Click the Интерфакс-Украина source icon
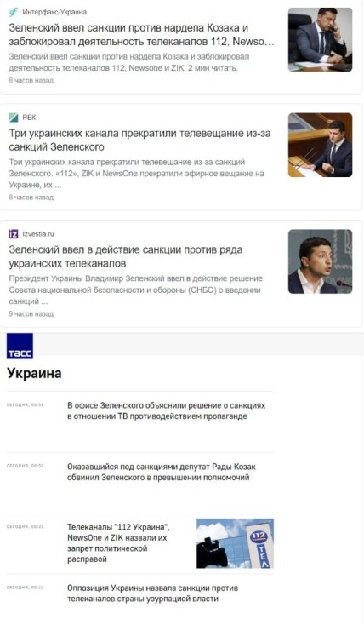 click(x=14, y=12)
